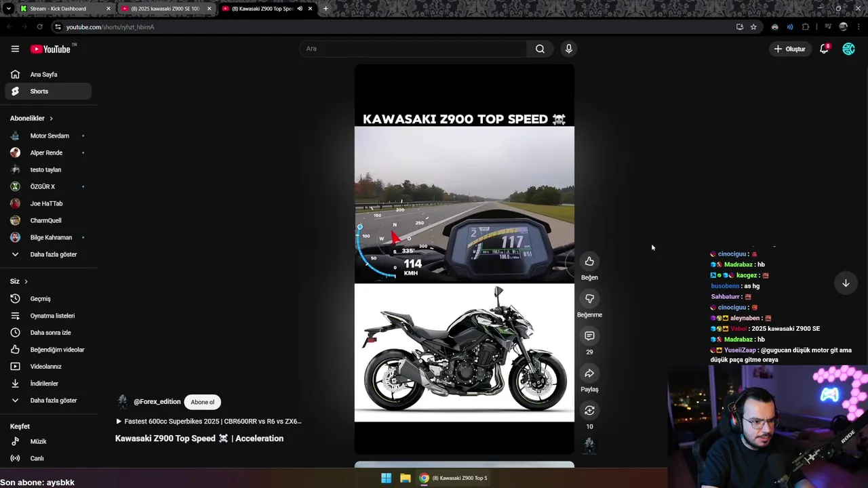The height and width of the screenshot is (488, 868).
Task: Dislike the Short with Beğenme thumb
Action: (589, 299)
